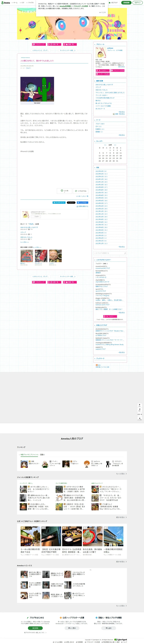144x644 pixels.
Task: Expand monthly archive 一覧を見る
Action: (x=121, y=247)
